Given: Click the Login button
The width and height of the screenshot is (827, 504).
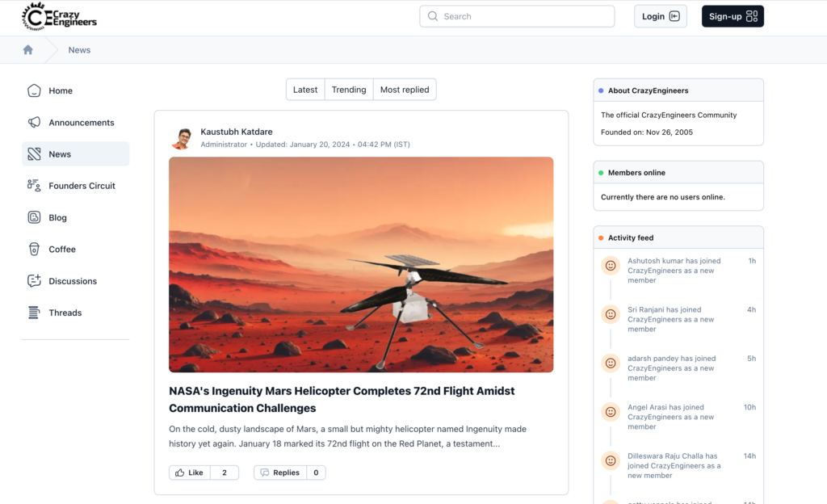Looking at the screenshot, I should pyautogui.click(x=661, y=16).
